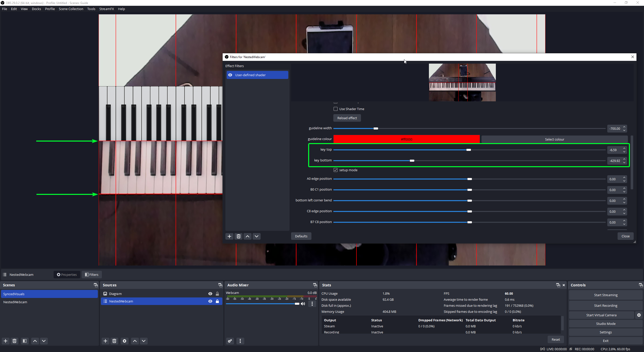644x352 pixels.
Task: Decrease guideline width with down arrow
Action: click(624, 130)
